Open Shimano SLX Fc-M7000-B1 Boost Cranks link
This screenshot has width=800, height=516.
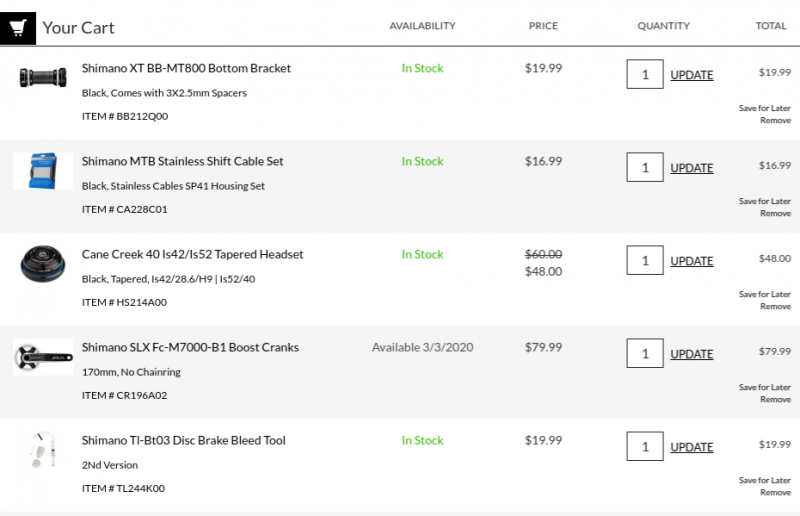click(190, 347)
